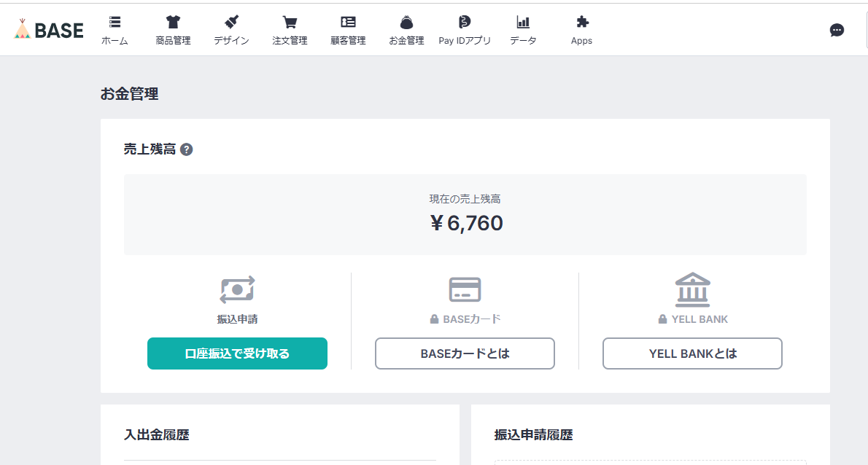Open Apps puzzle piece icon
Image resolution: width=868 pixels, height=465 pixels.
tap(582, 22)
